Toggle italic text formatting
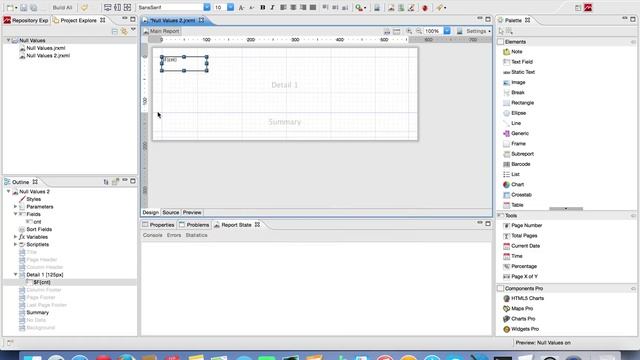This screenshot has width=640, height=360. (272, 7)
